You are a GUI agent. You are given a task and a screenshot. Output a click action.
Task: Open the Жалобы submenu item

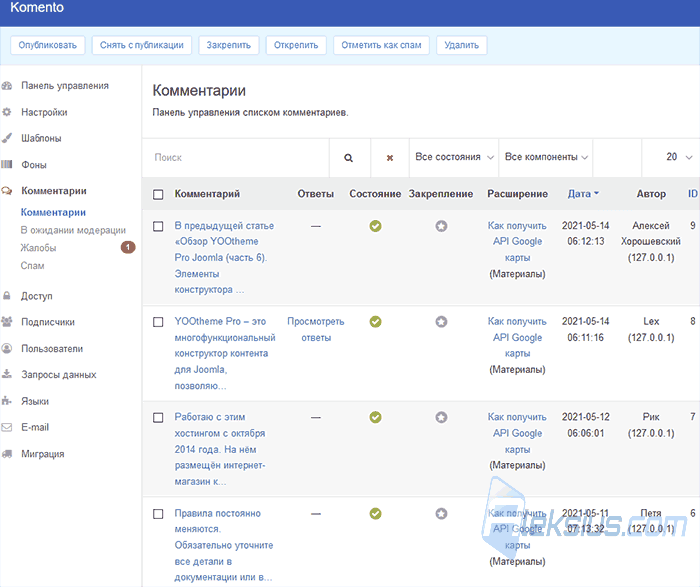38,248
